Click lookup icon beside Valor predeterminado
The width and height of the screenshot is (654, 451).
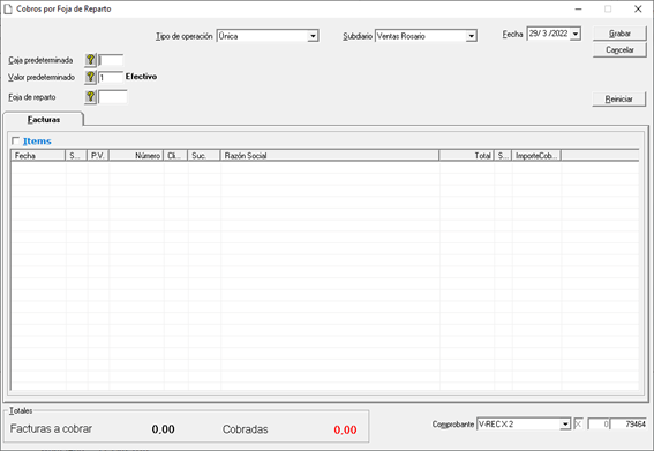tap(91, 77)
